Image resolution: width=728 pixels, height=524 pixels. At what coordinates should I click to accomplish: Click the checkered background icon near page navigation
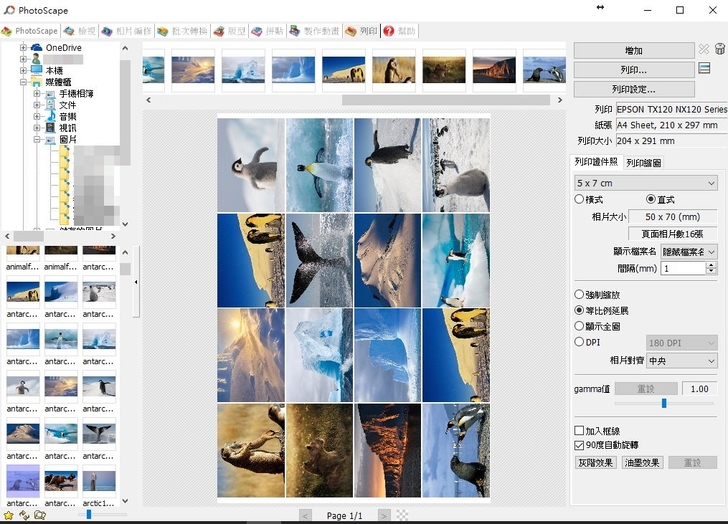(402, 515)
